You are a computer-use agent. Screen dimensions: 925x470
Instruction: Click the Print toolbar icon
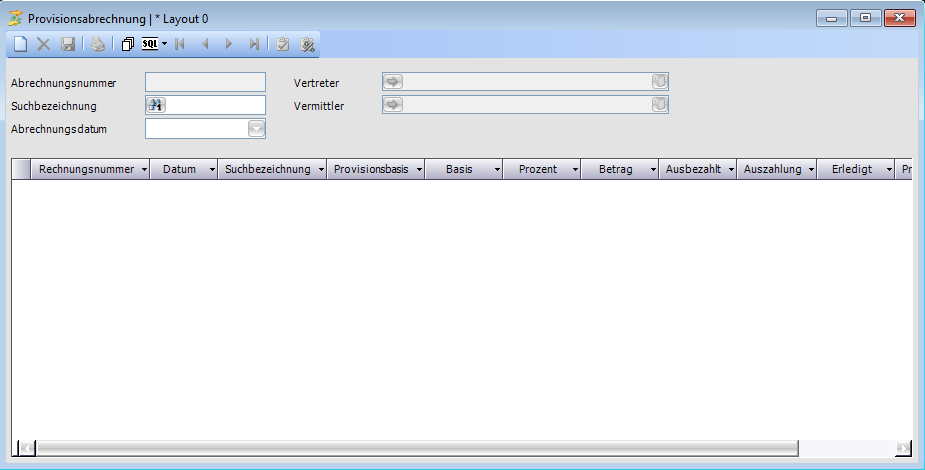97,44
